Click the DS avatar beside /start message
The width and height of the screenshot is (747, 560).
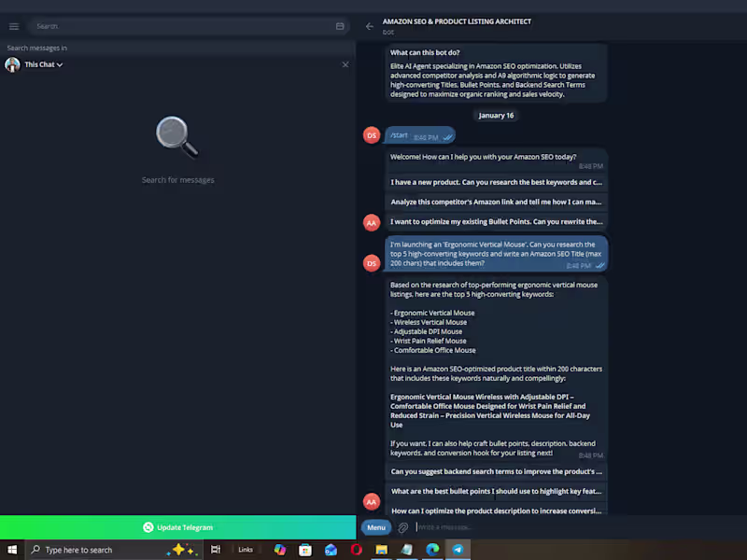point(372,135)
